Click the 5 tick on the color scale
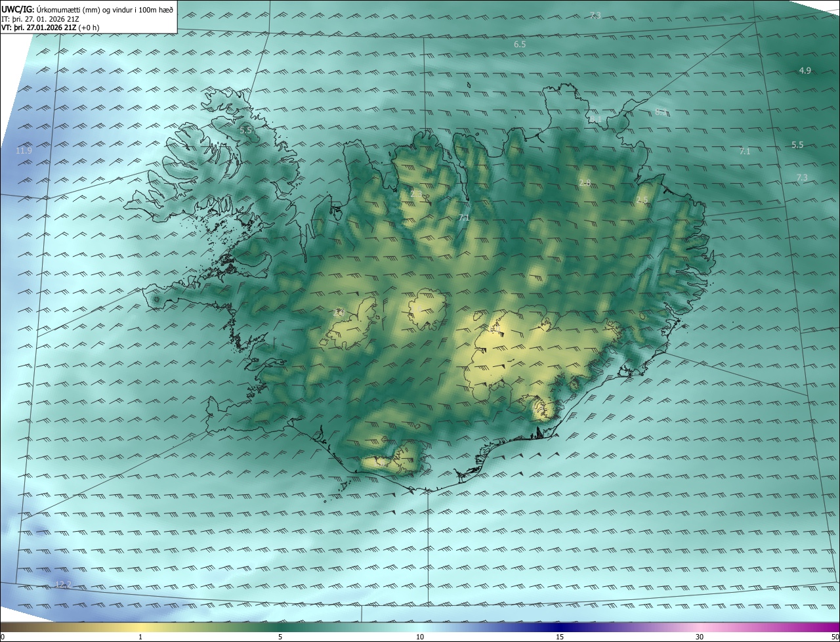The height and width of the screenshot is (642, 840). tap(280, 637)
